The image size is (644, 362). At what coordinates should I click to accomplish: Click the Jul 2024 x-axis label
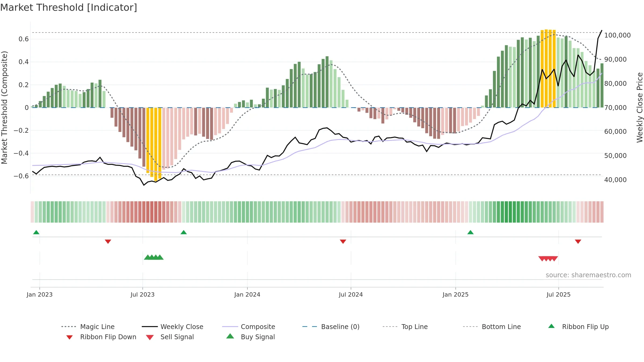pos(351,294)
